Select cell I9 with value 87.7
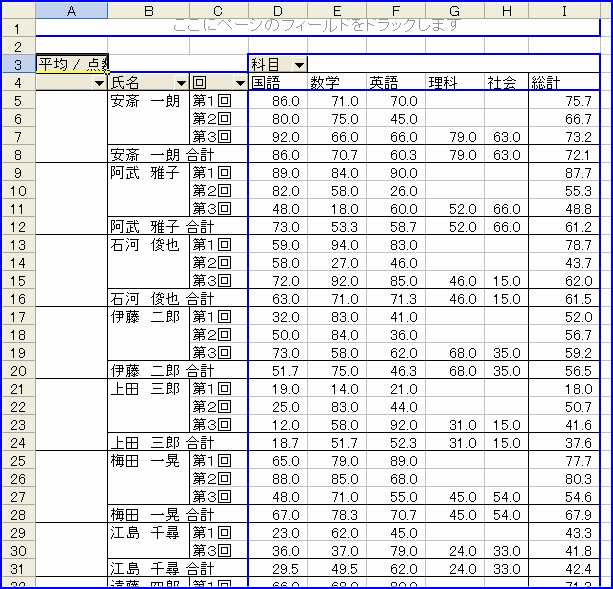This screenshot has height=589, width=613. click(x=564, y=172)
